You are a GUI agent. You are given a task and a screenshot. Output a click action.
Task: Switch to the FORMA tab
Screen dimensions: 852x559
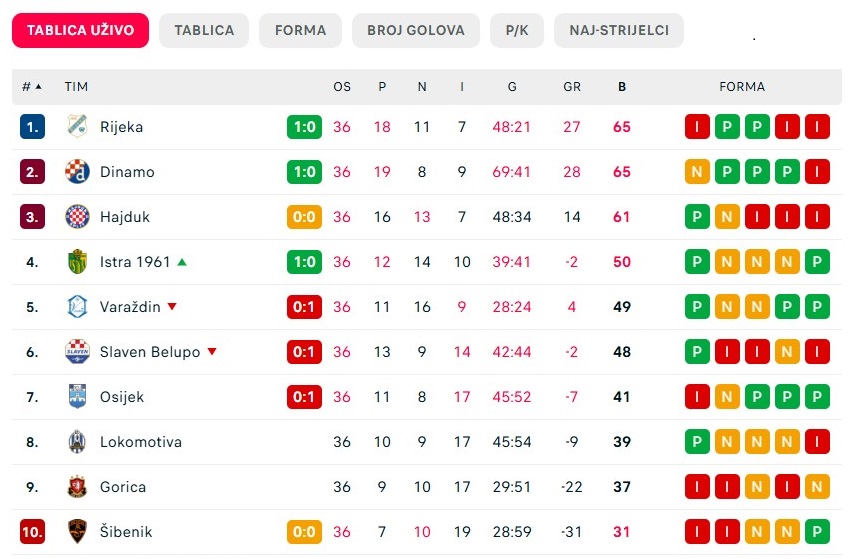[x=300, y=30]
